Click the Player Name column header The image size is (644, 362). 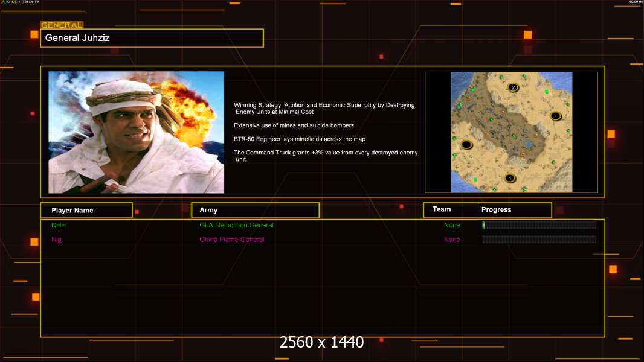(86, 211)
